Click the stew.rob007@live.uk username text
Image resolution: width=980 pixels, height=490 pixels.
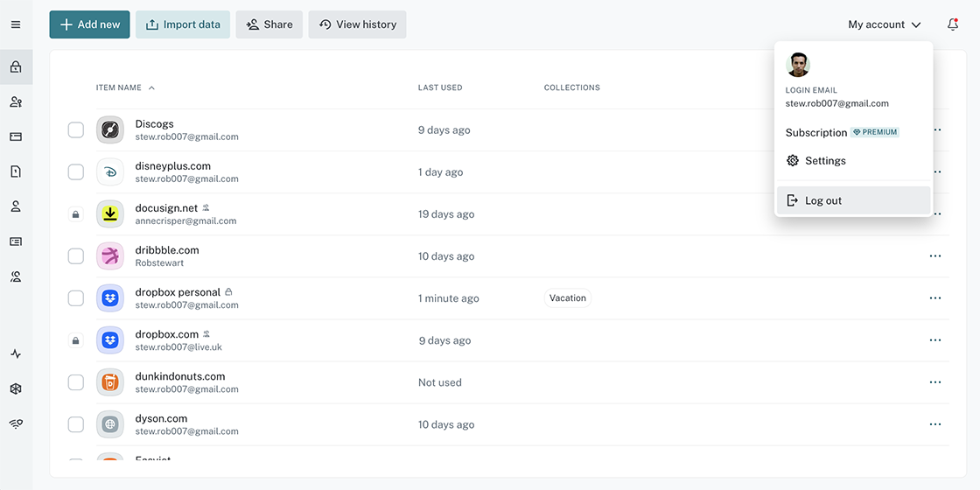pos(178,346)
